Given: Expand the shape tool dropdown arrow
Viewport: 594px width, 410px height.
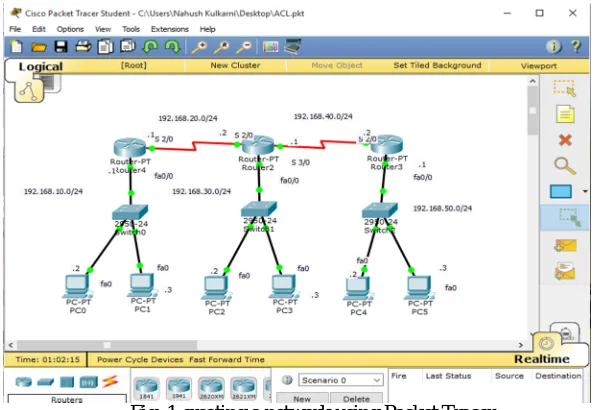Looking at the screenshot, I should (x=585, y=191).
